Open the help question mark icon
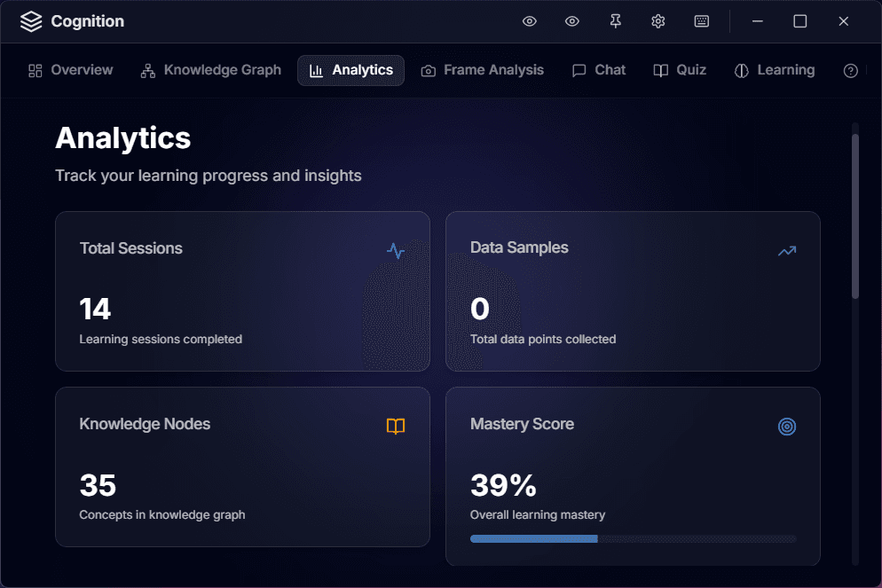882x588 pixels. pyautogui.click(x=851, y=71)
